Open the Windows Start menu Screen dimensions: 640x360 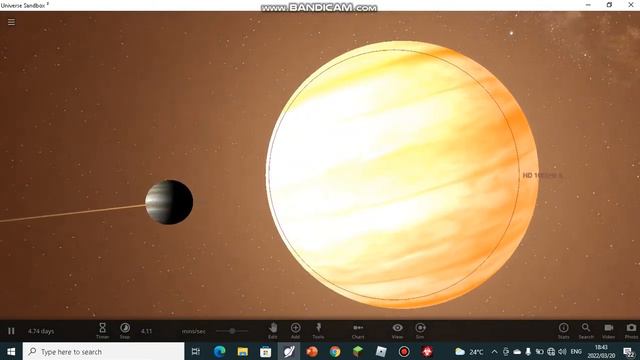point(11,351)
